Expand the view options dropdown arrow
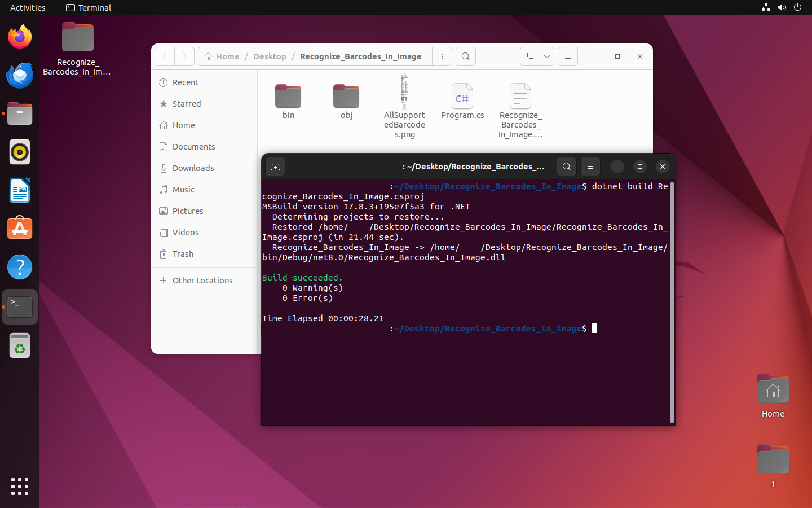 pyautogui.click(x=547, y=56)
